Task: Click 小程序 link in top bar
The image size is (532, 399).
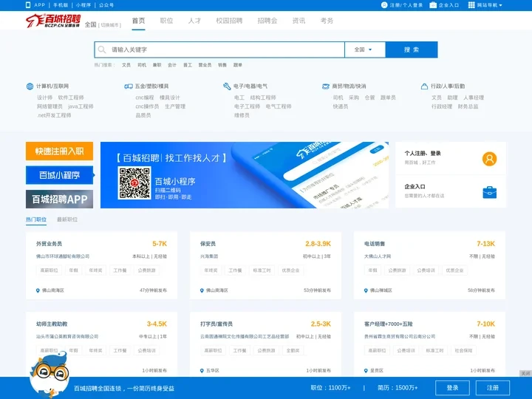Action: point(83,5)
